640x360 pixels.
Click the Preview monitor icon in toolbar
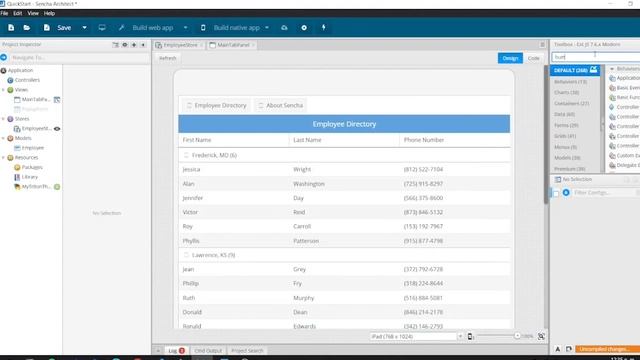(x=102, y=27)
